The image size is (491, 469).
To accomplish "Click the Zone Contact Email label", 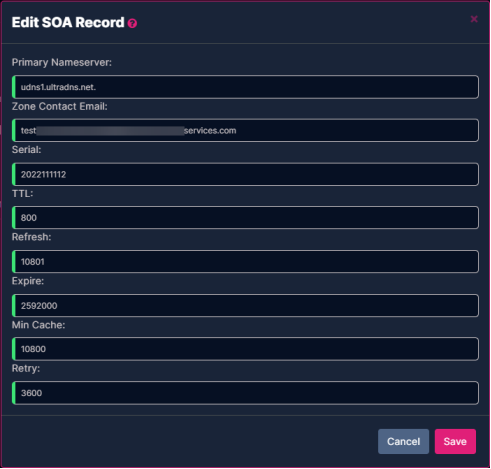I will click(60, 106).
